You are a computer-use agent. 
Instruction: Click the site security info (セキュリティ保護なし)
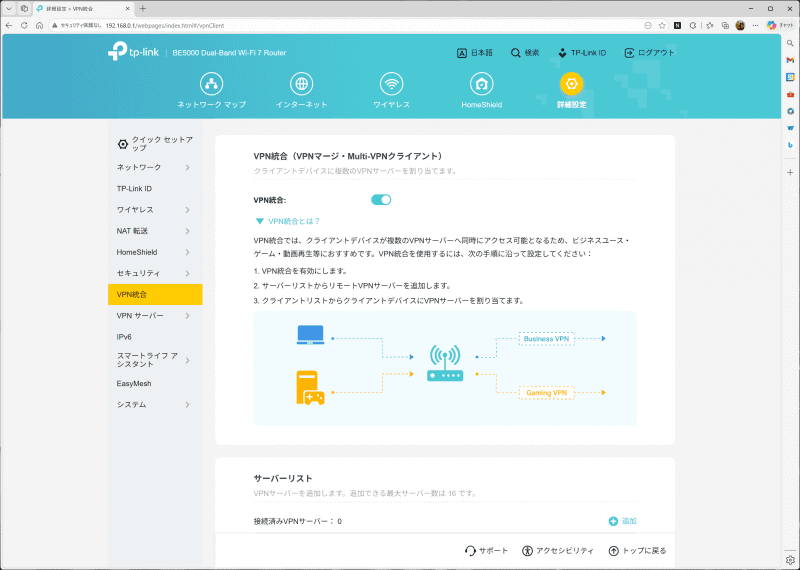tap(77, 26)
